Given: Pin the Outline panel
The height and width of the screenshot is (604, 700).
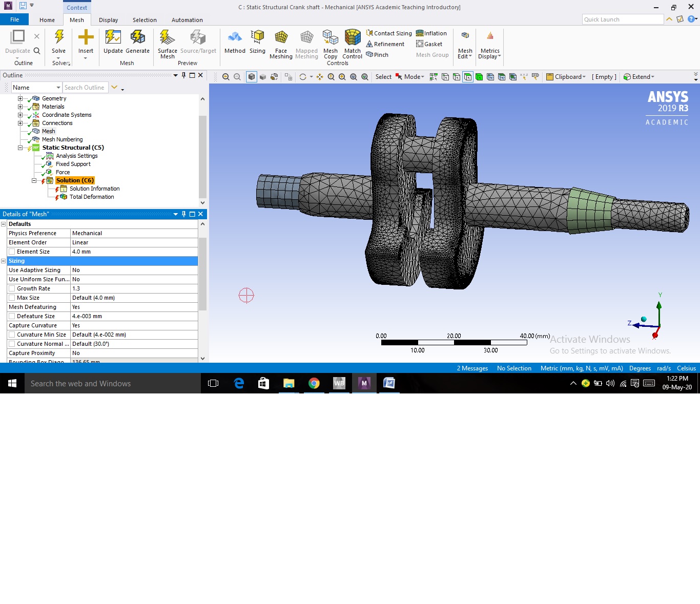Looking at the screenshot, I should click(x=184, y=75).
